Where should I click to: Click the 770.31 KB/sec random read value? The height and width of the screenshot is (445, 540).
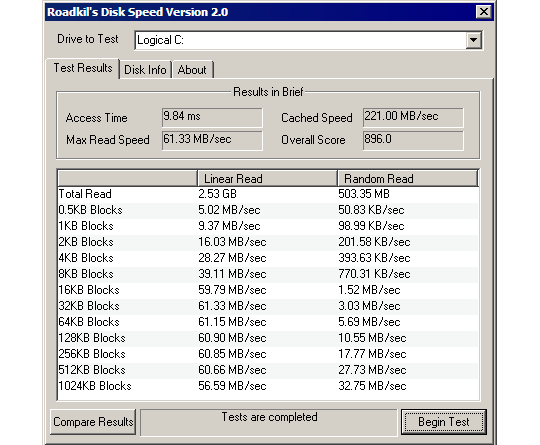click(374, 274)
